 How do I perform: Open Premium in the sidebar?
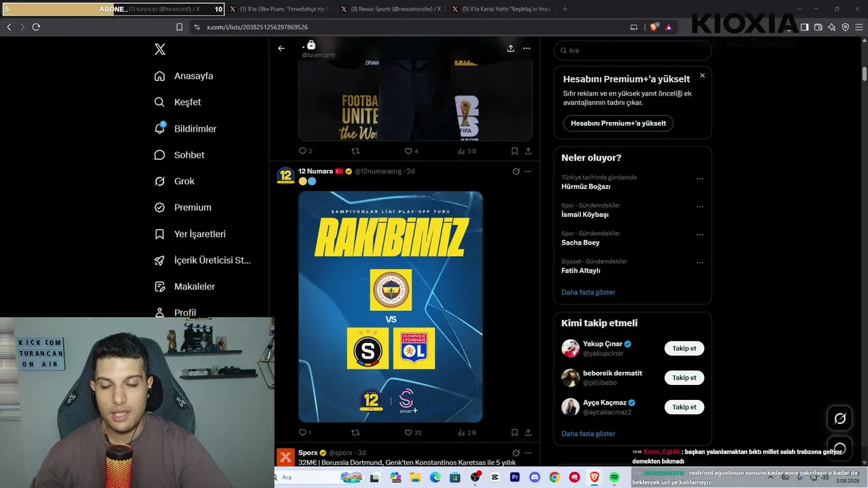click(182, 207)
